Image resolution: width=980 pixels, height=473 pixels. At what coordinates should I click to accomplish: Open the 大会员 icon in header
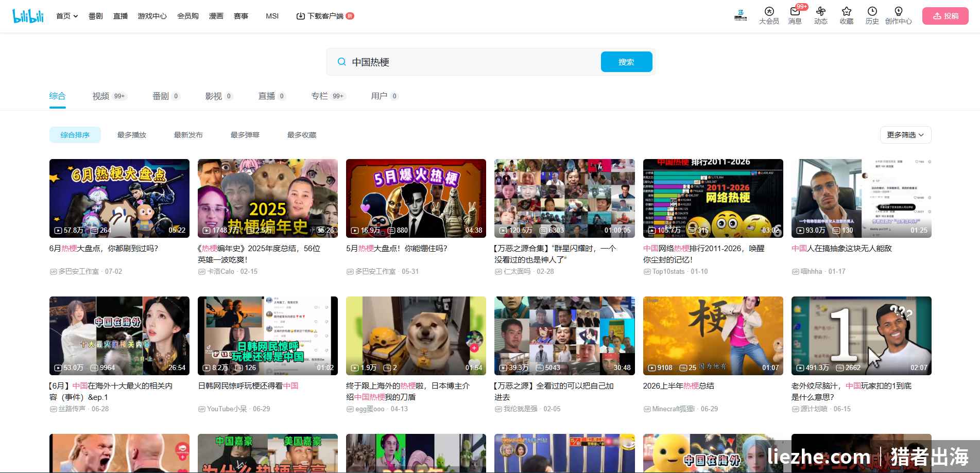coord(769,16)
